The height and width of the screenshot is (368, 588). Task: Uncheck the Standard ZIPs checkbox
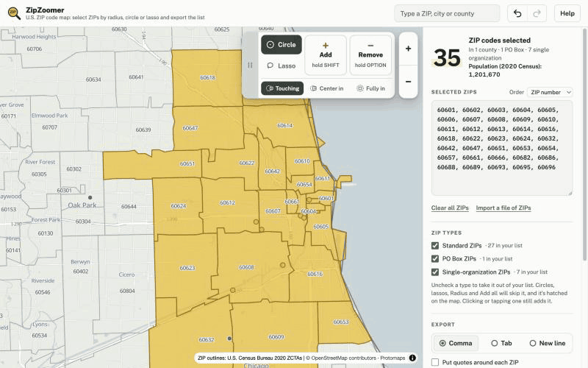[435, 246]
